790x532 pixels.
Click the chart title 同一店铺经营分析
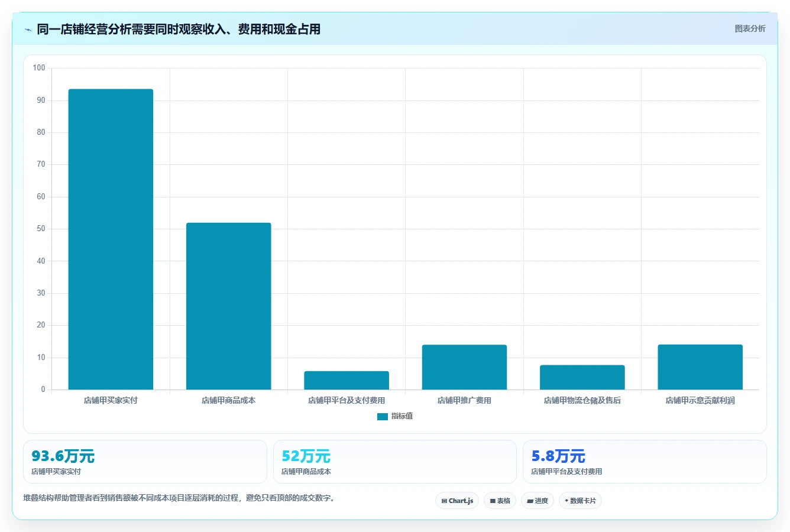coord(179,29)
